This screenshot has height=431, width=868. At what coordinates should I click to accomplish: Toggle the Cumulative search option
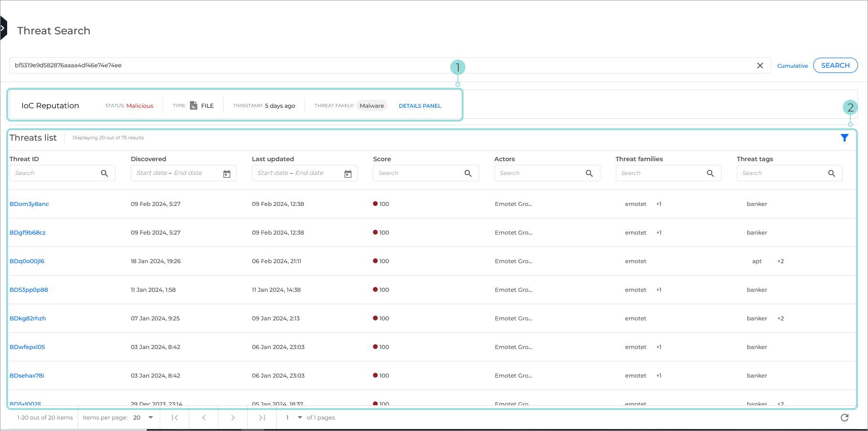[792, 66]
